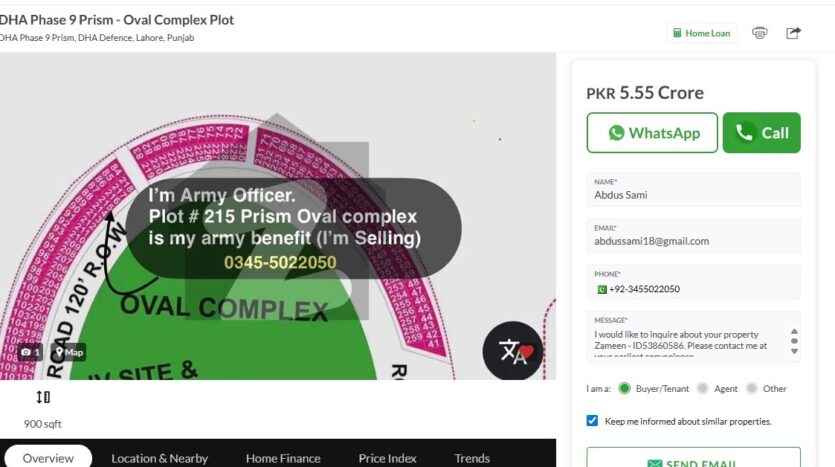Viewport: 835px width, 467px height.
Task: Click the Name input field
Action: 693,195
